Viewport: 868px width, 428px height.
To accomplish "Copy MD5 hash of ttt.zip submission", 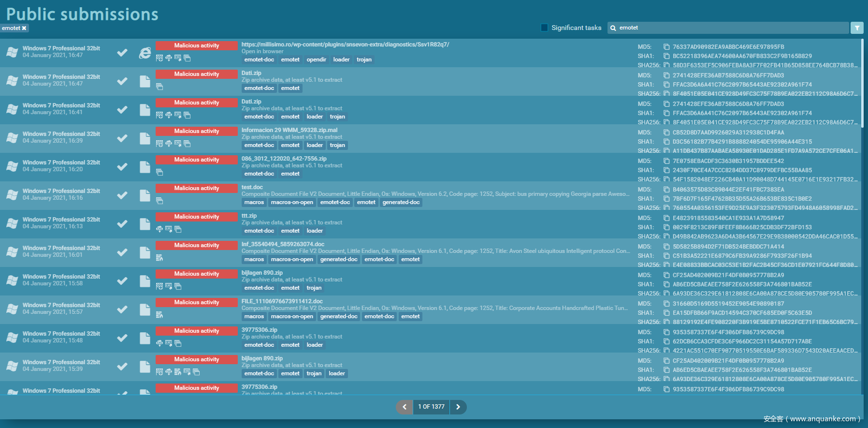I will 666,218.
